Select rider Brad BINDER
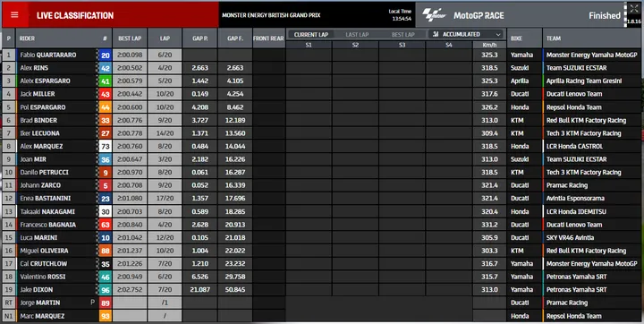Screen dimensions: 644x324 (38, 120)
